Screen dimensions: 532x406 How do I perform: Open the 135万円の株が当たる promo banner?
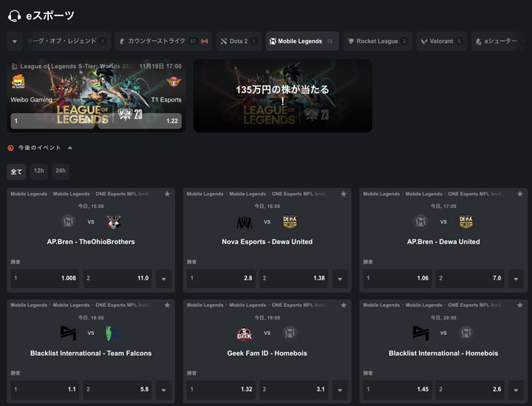282,95
